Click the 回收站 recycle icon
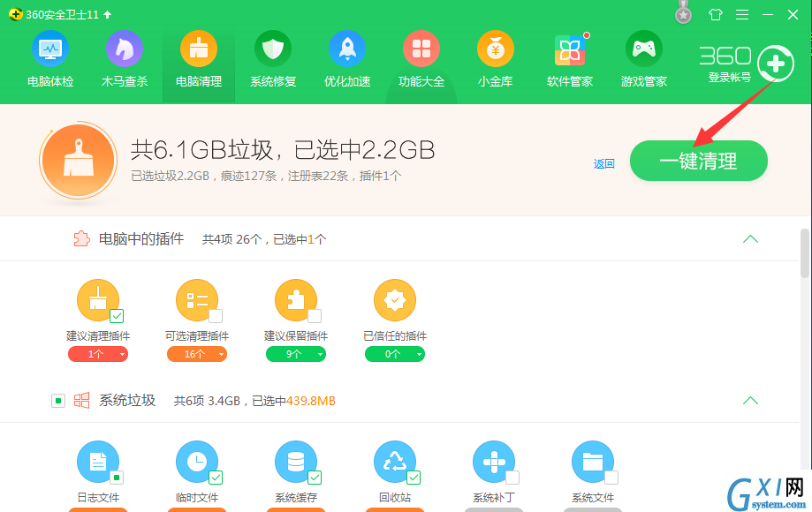 click(395, 462)
